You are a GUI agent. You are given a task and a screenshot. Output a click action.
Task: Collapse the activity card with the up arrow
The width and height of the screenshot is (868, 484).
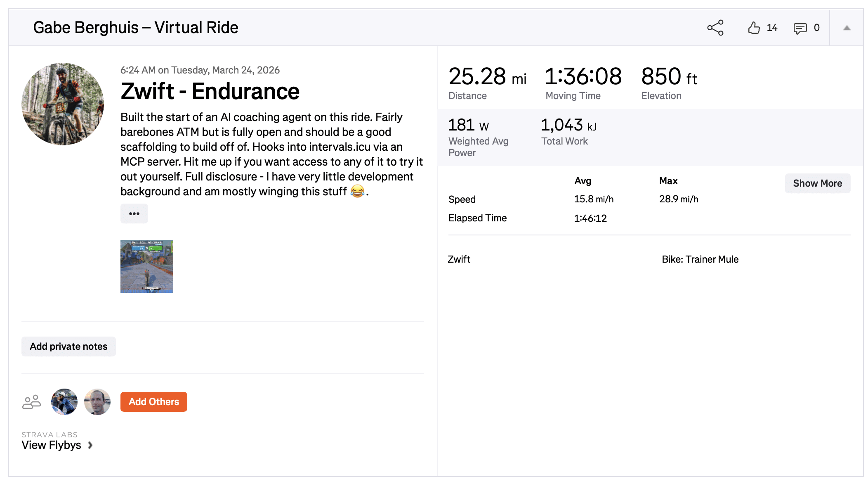click(x=847, y=28)
